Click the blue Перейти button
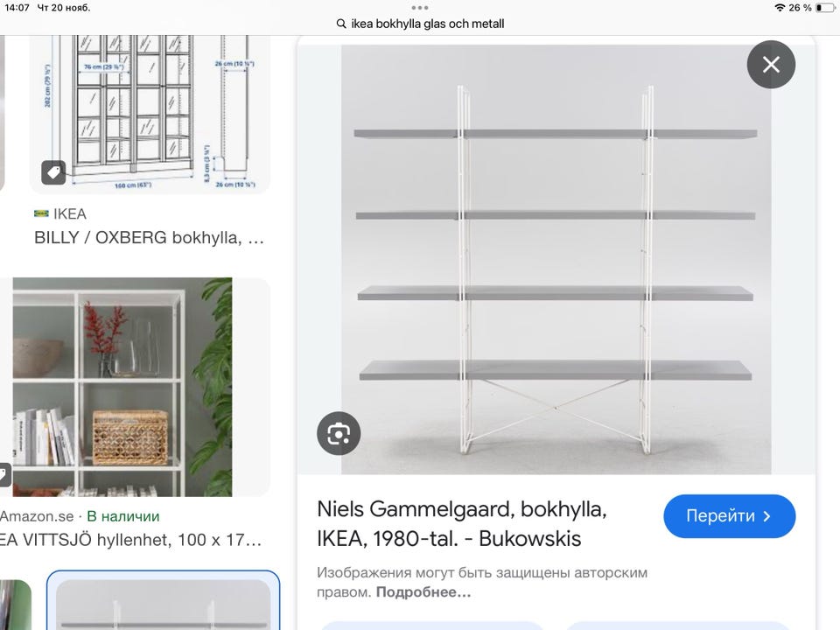This screenshot has width=840, height=630. (x=729, y=516)
